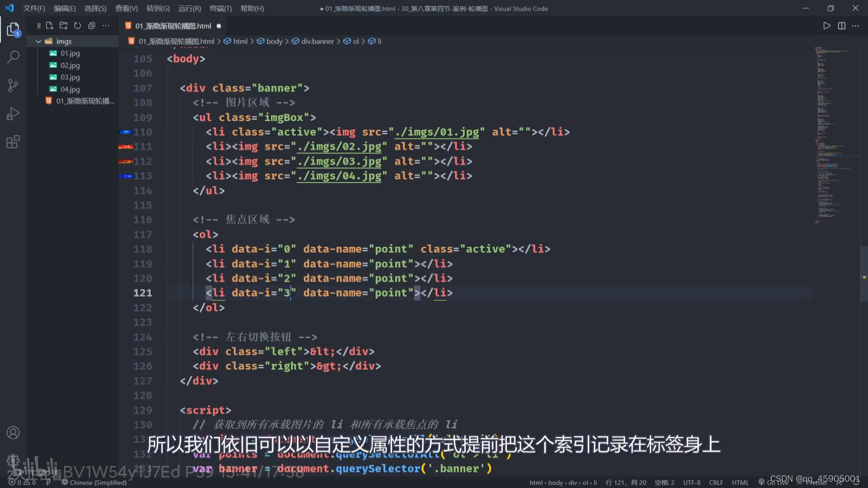Click the New File icon in Explorer

(x=50, y=26)
